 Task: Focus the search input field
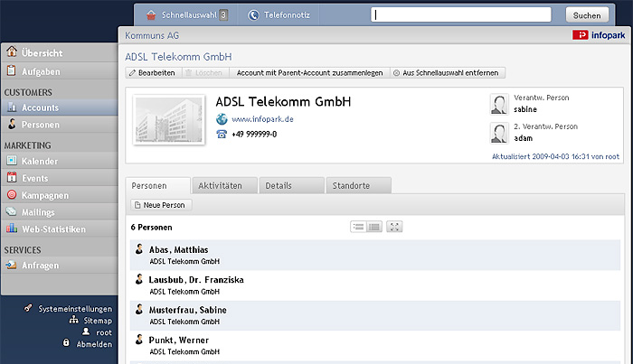click(460, 15)
